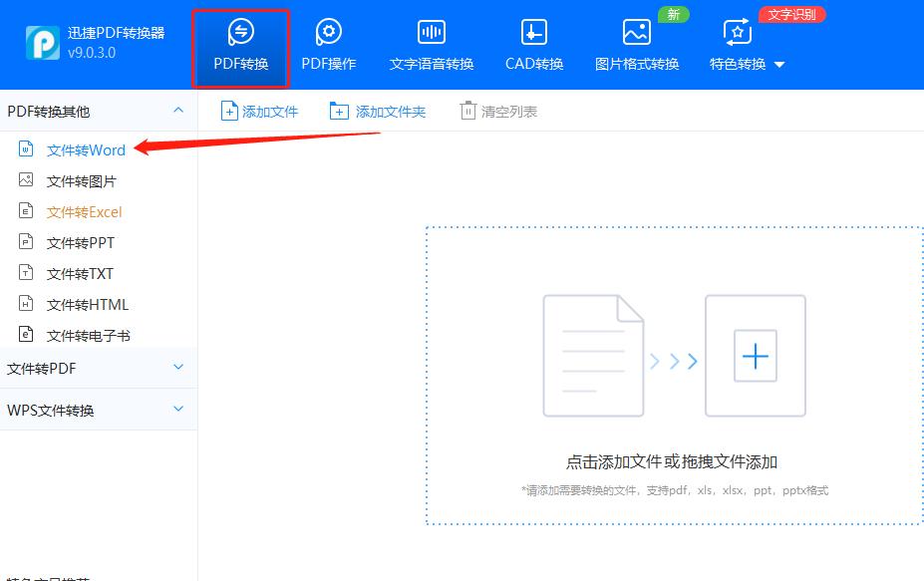Click the 清空列表 button
The width and height of the screenshot is (924, 581).
(x=497, y=113)
